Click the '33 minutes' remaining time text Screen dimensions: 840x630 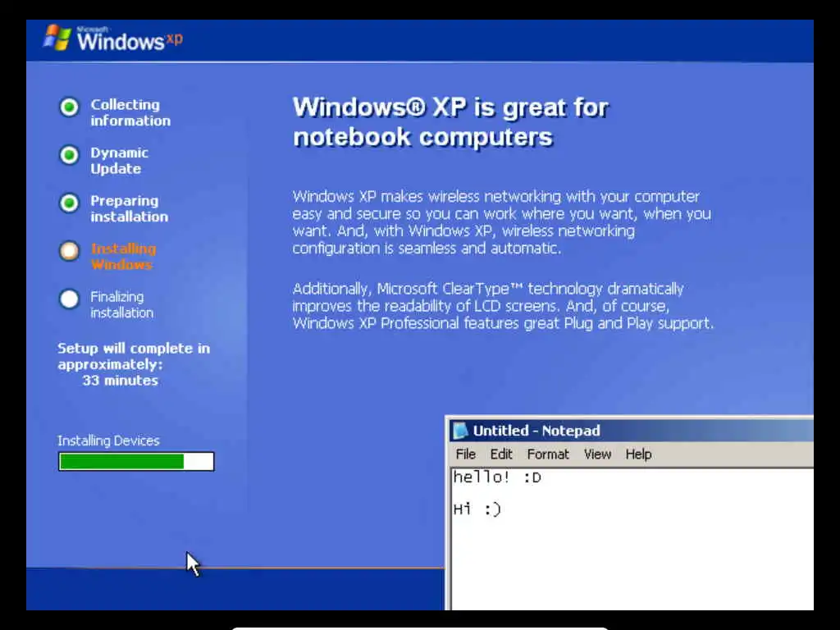pyautogui.click(x=121, y=381)
